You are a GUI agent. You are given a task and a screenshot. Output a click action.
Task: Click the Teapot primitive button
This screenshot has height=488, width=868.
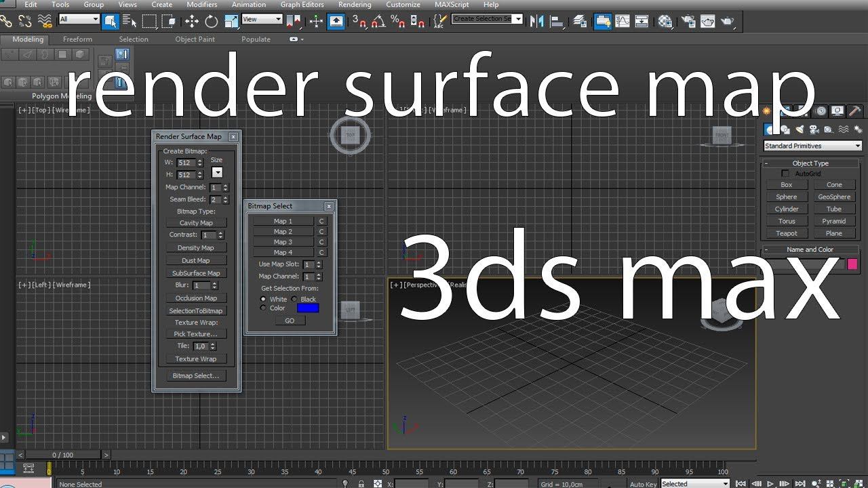tap(787, 233)
